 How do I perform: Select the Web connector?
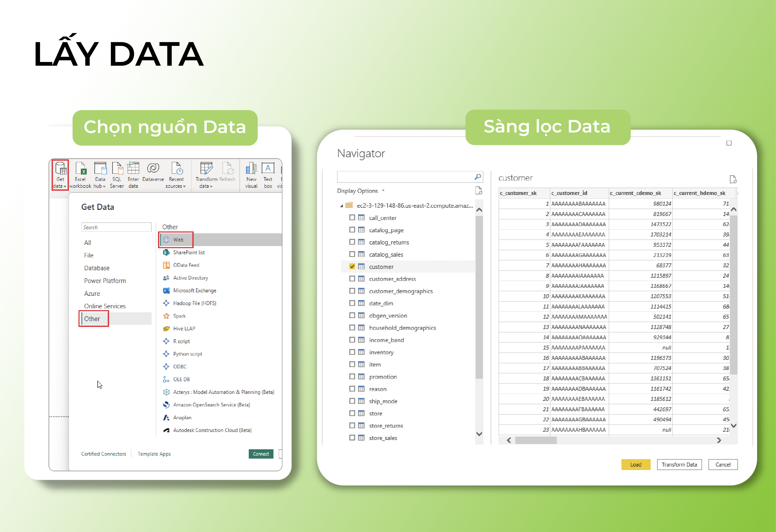[x=220, y=239]
